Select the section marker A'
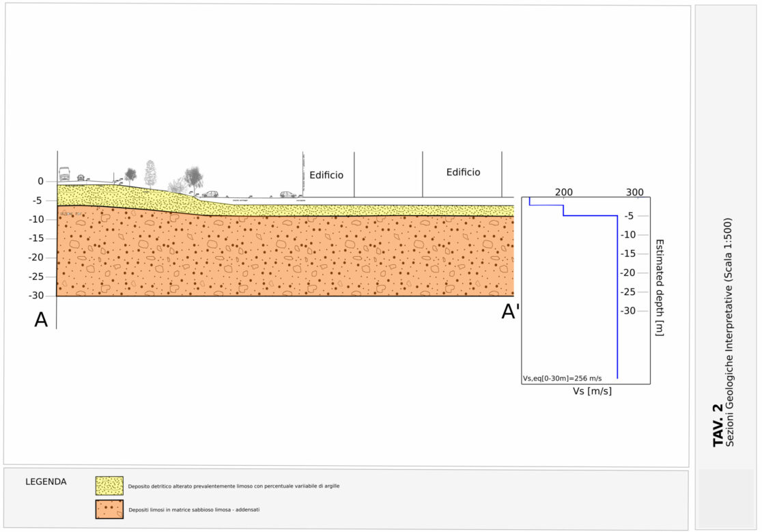This screenshot has height=532, width=762. (x=511, y=311)
